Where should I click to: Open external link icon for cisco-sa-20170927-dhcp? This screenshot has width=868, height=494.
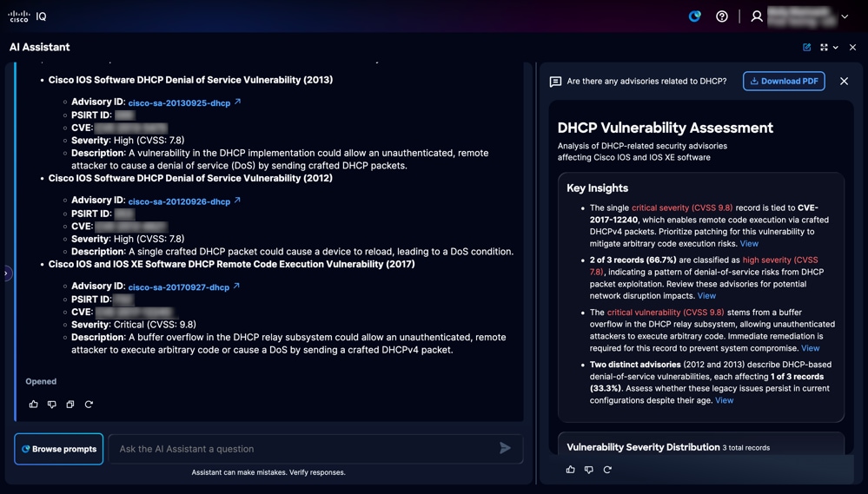236,286
